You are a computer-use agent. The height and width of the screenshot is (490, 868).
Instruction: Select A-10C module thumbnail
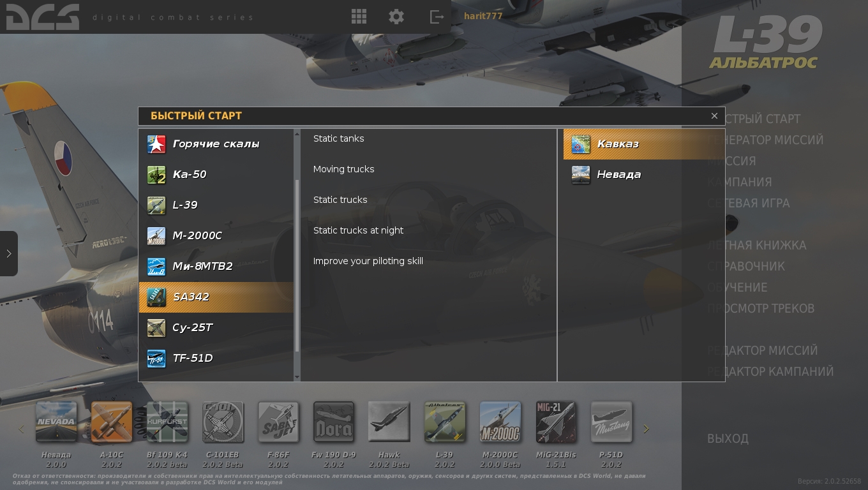[112, 422]
